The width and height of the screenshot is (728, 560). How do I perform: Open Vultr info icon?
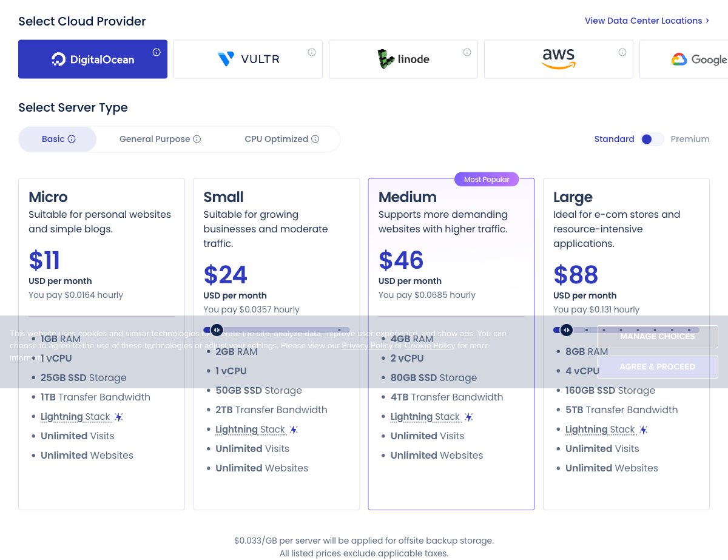(x=312, y=52)
